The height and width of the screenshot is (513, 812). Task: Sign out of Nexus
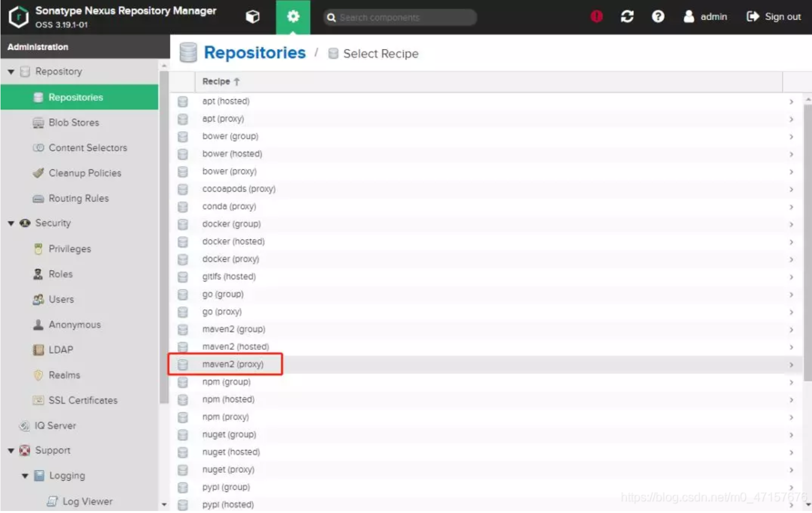774,17
